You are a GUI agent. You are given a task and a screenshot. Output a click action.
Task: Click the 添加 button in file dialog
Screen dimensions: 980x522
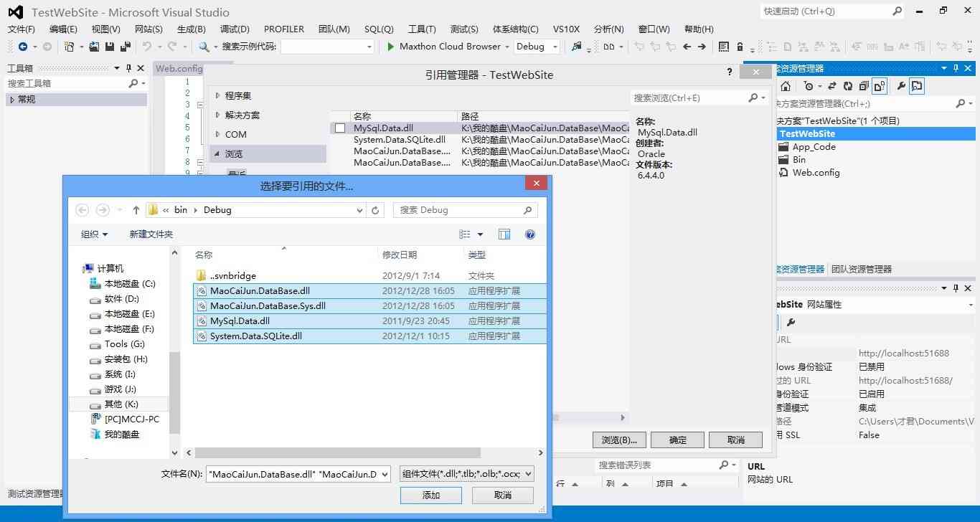[x=431, y=495]
